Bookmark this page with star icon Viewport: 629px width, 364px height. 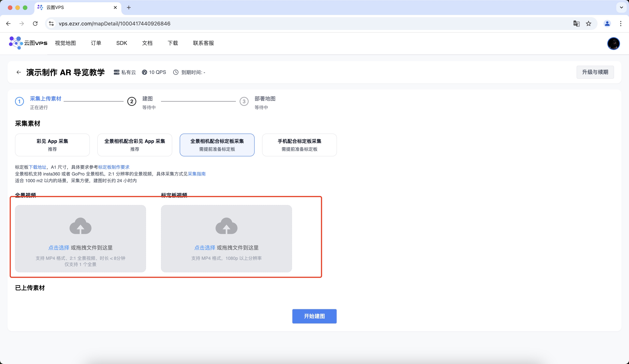click(589, 23)
